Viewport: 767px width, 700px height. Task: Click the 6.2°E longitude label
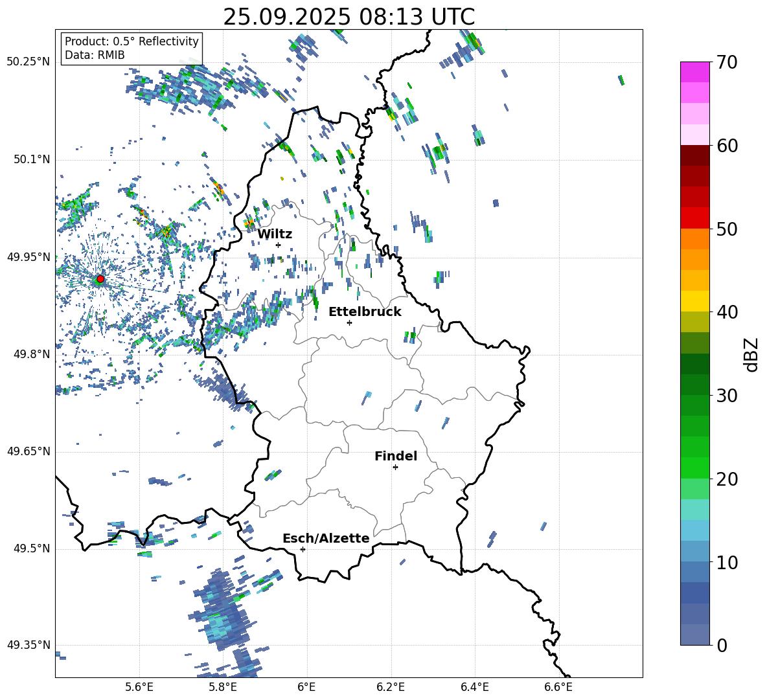(x=391, y=686)
